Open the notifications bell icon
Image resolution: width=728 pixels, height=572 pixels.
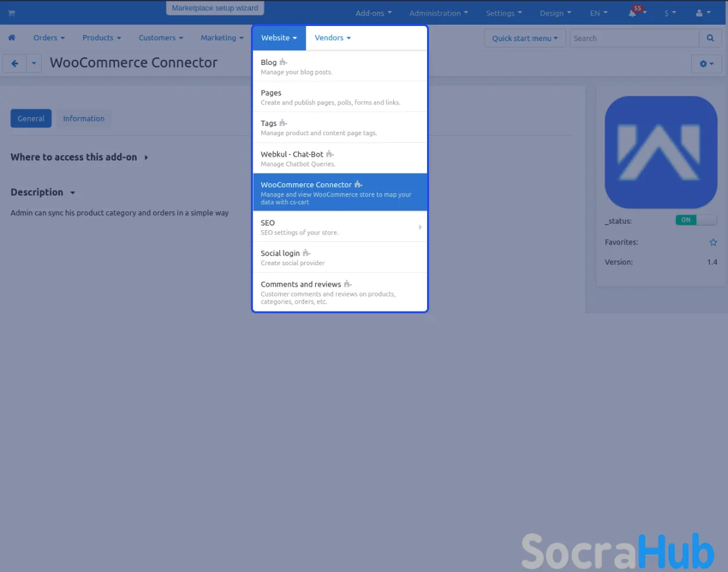pyautogui.click(x=632, y=13)
